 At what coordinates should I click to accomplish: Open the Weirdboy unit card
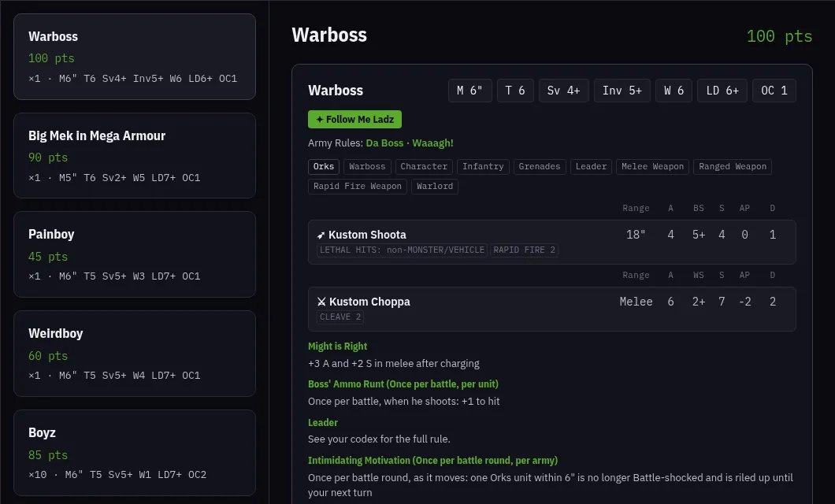135,354
